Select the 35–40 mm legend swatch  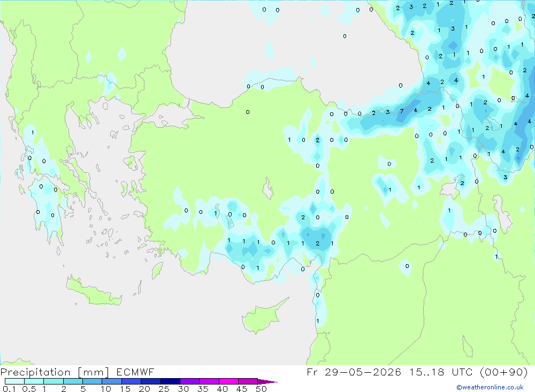(209, 381)
